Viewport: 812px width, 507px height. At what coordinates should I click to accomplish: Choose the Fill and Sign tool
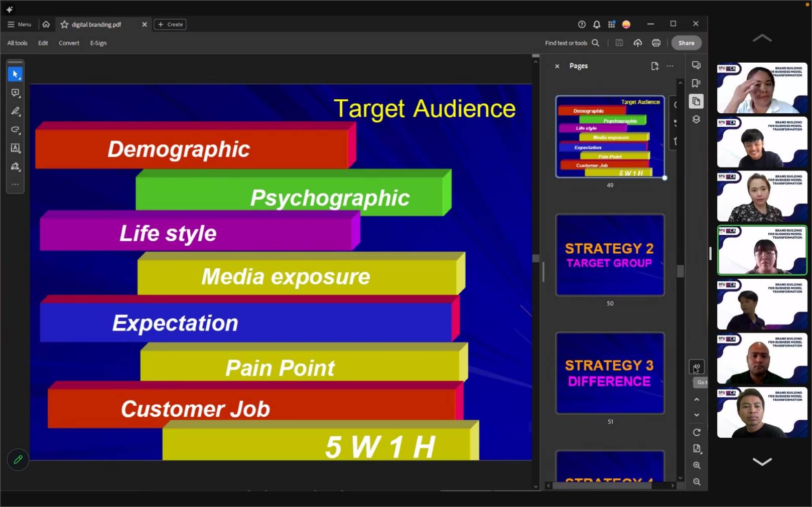point(15,166)
